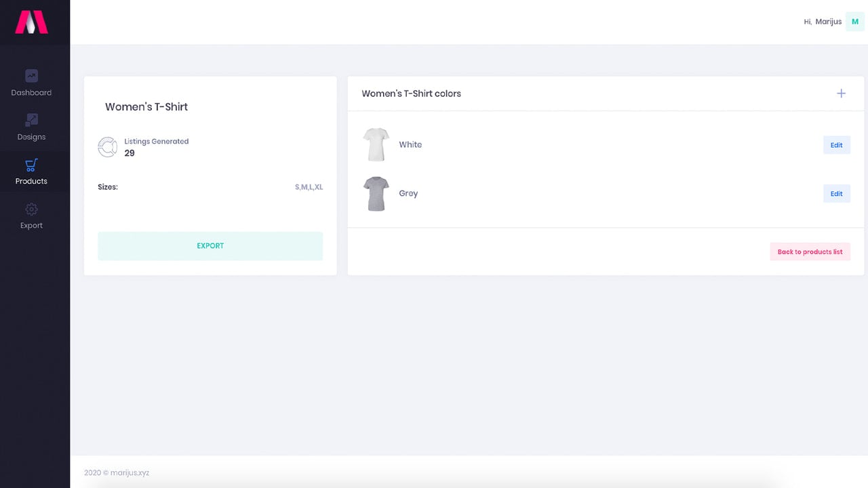Edit the White color

click(837, 145)
